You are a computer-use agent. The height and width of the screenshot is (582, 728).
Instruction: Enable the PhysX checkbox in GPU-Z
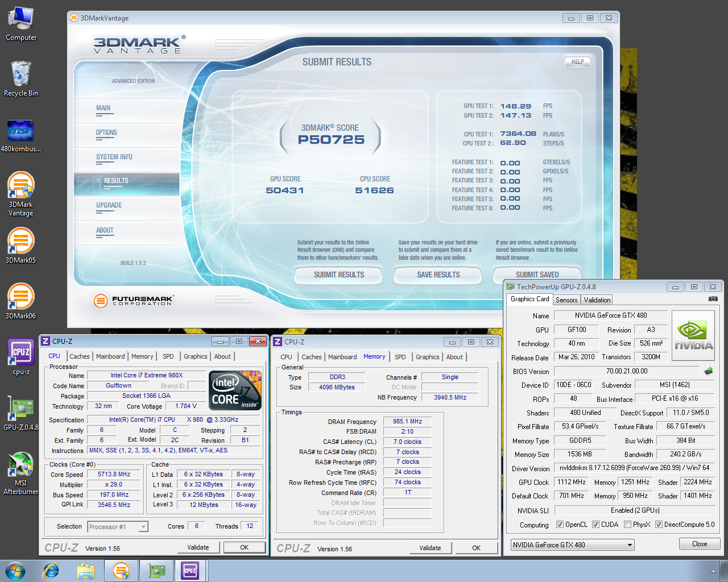[627, 525]
